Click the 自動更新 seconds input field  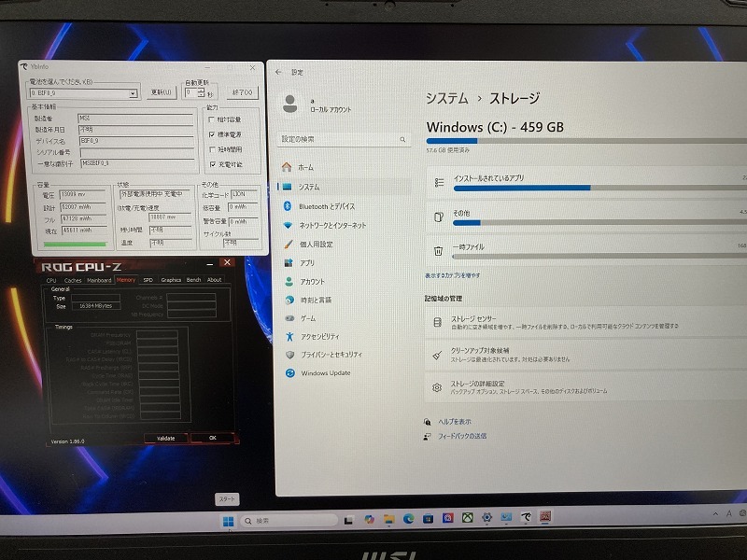coord(191,92)
